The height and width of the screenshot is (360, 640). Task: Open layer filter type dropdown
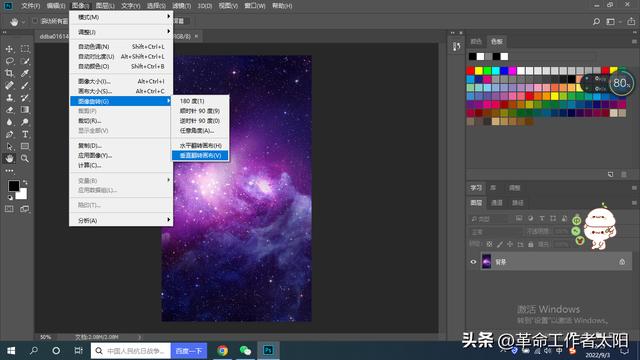pos(489,219)
